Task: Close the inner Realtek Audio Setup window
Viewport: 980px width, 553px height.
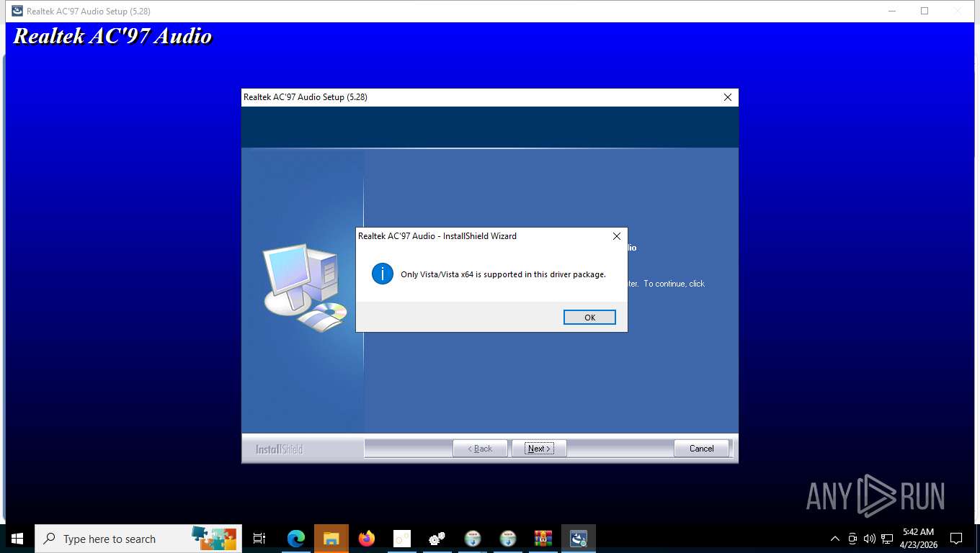Action: tap(727, 97)
